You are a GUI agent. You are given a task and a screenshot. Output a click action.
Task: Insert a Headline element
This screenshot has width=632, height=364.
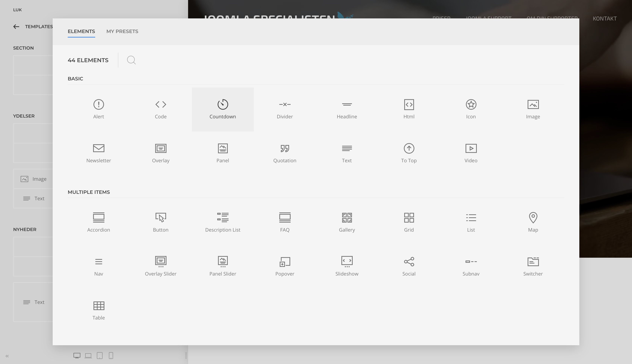pyautogui.click(x=347, y=109)
